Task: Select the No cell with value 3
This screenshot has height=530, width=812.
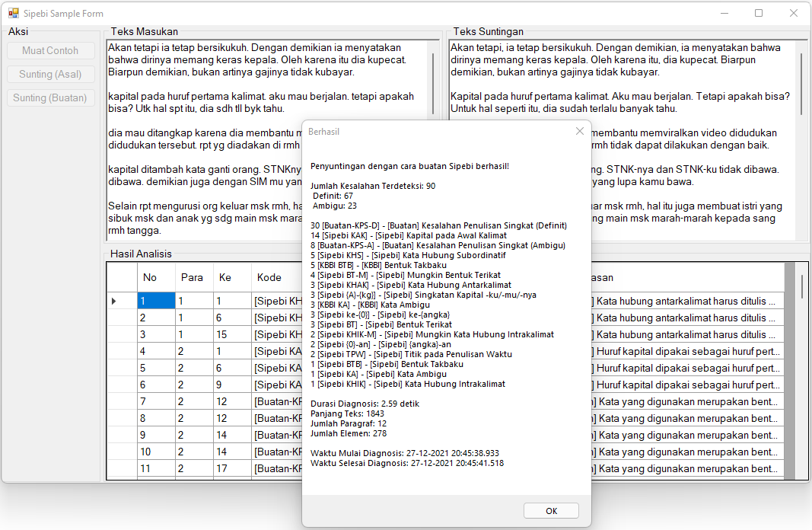Action: (x=157, y=335)
